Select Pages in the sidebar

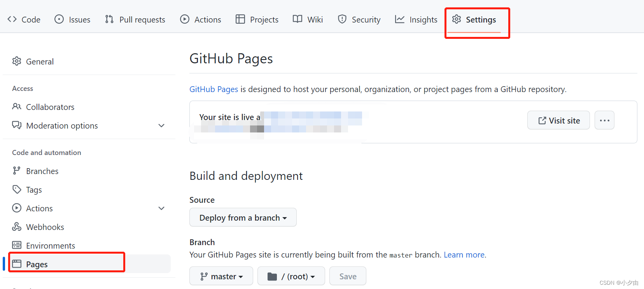click(x=89, y=264)
